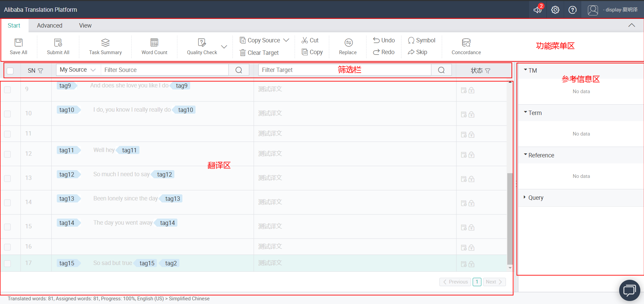
Task: Switch to the View tab
Action: click(85, 26)
